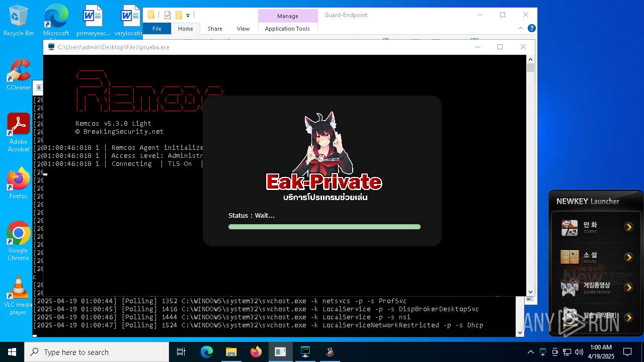Open Task View from the taskbar
644x362 pixels.
click(x=181, y=352)
